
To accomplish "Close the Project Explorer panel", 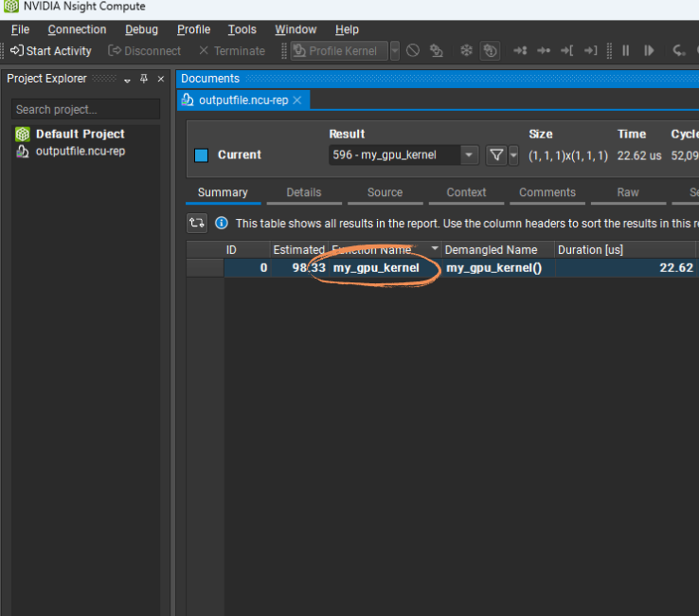I will pos(161,79).
